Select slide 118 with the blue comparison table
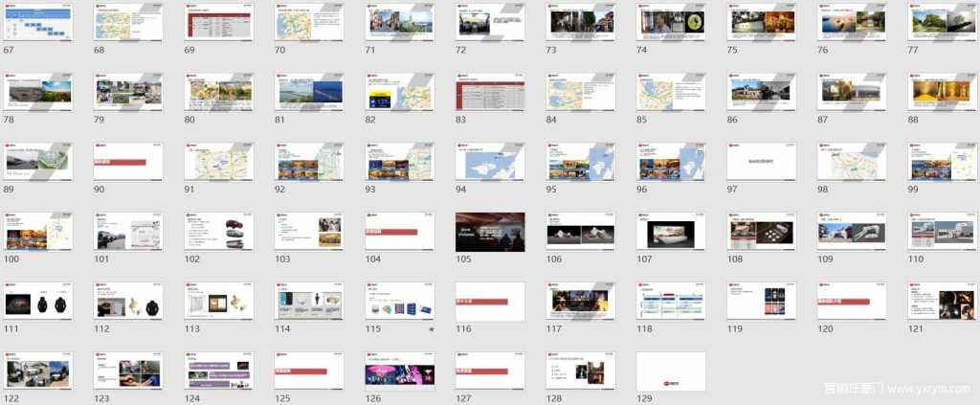Screen dimensions: 980x405 pyautogui.click(x=671, y=302)
